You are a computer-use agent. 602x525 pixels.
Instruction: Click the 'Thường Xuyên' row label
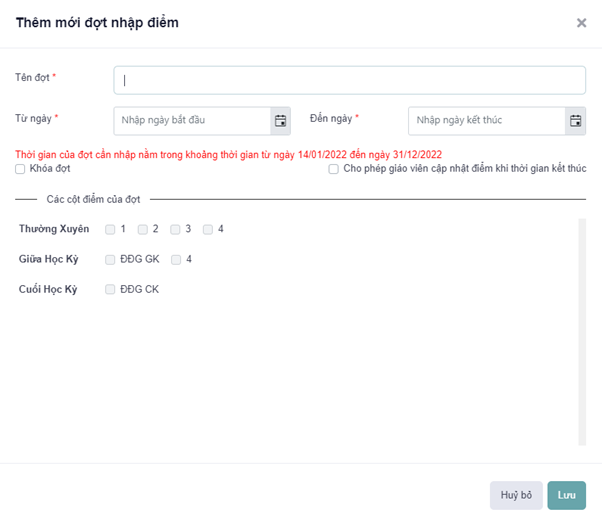click(x=54, y=230)
